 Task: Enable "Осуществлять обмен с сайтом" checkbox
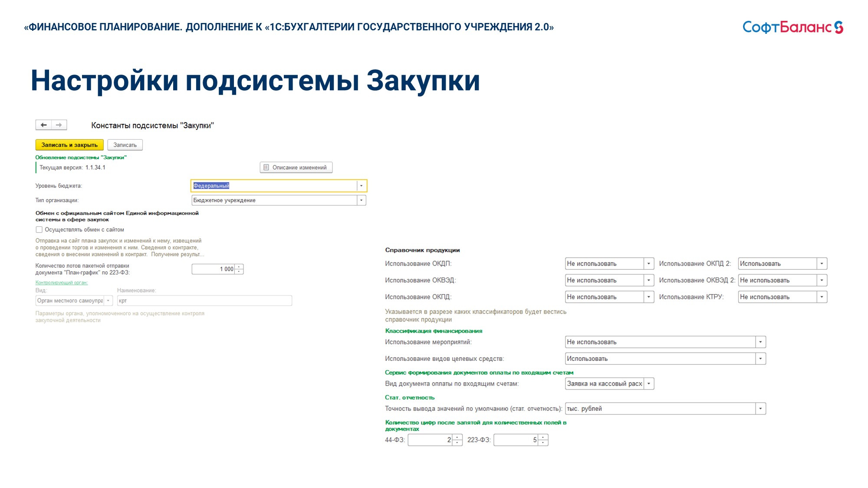(x=39, y=229)
